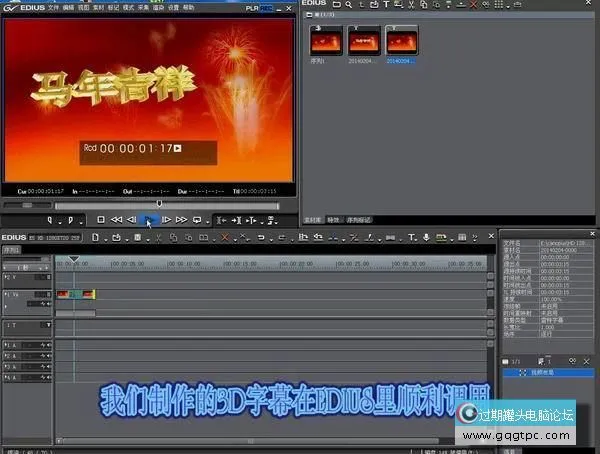This screenshot has width=600, height=454.
Task: Set the Out point marker
Action: pos(70,220)
